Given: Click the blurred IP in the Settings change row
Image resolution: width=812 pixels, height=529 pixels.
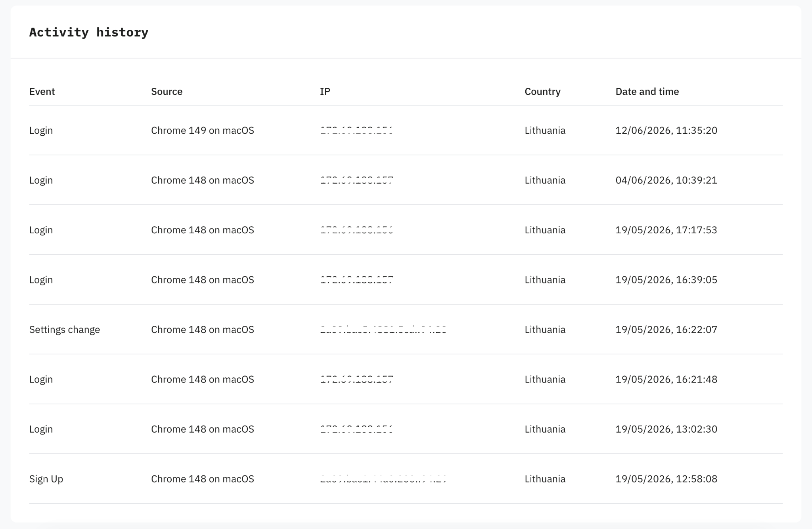Looking at the screenshot, I should (383, 330).
